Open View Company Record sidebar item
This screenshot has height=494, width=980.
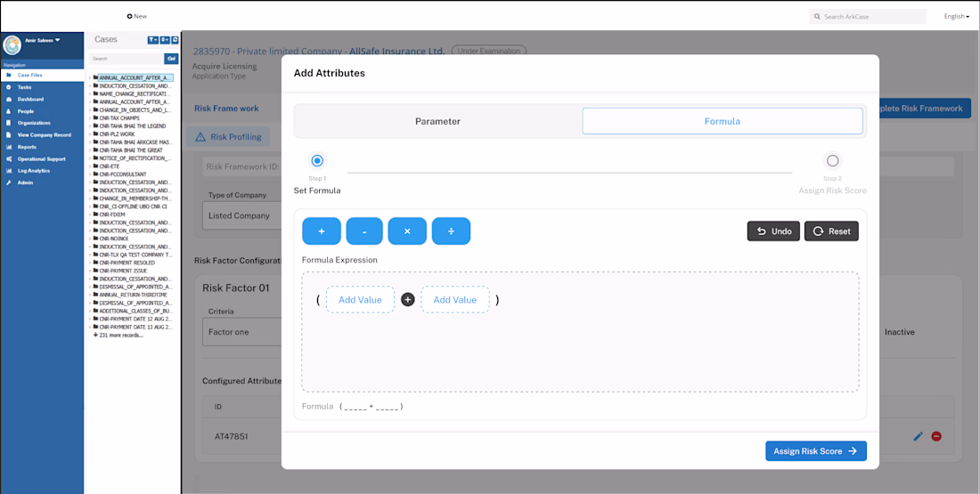[42, 134]
